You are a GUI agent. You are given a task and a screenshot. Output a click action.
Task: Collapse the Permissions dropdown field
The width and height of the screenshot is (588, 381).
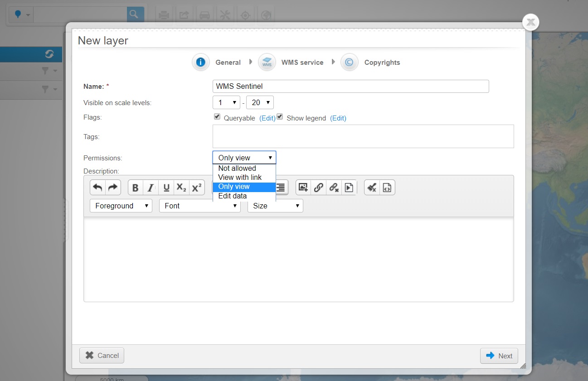pyautogui.click(x=244, y=158)
